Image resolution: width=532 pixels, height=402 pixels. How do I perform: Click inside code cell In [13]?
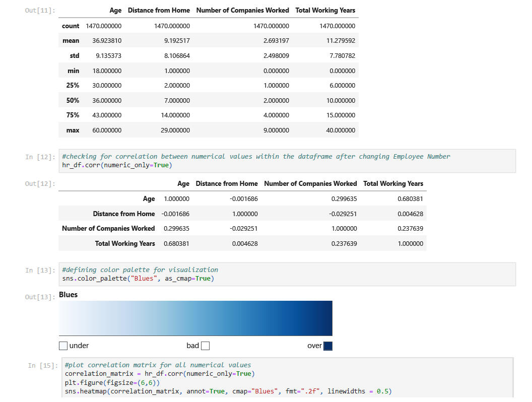(287, 274)
